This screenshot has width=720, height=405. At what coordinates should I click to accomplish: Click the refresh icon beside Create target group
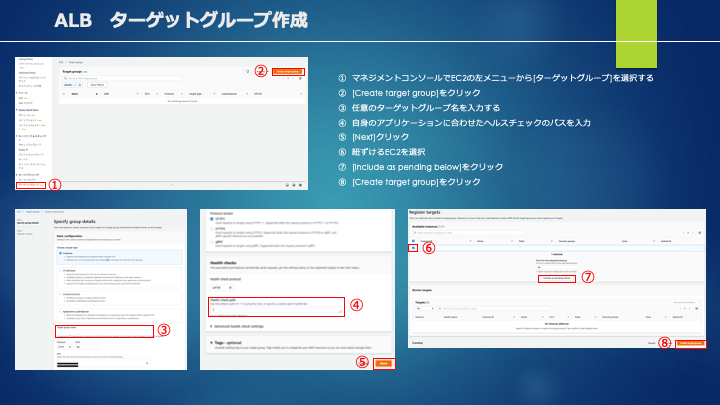pos(247,72)
